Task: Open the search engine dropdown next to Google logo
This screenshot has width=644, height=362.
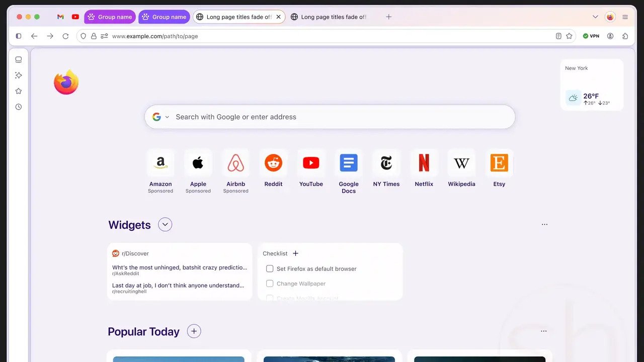Action: coord(167,117)
